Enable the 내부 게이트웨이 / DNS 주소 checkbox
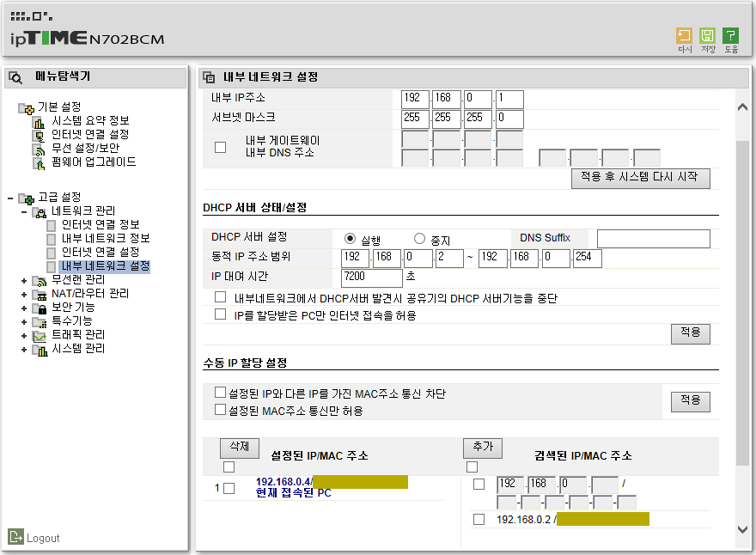The width and height of the screenshot is (756, 555). point(220,147)
